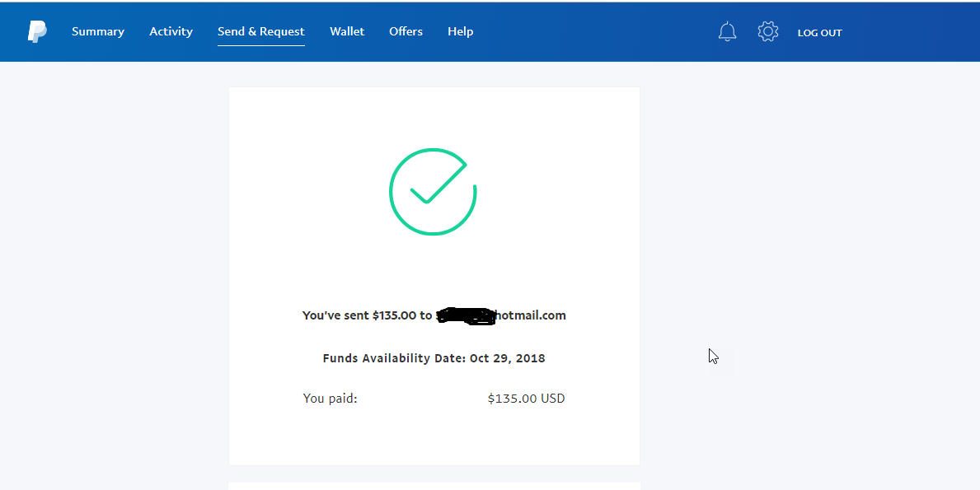Click the Funds Availability Date line
This screenshot has width=980, height=490.
(x=434, y=358)
